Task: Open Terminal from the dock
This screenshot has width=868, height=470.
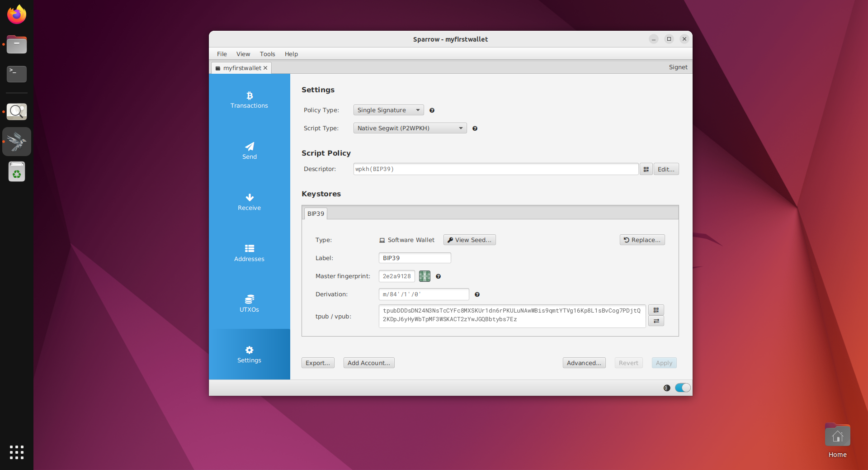Action: click(17, 74)
